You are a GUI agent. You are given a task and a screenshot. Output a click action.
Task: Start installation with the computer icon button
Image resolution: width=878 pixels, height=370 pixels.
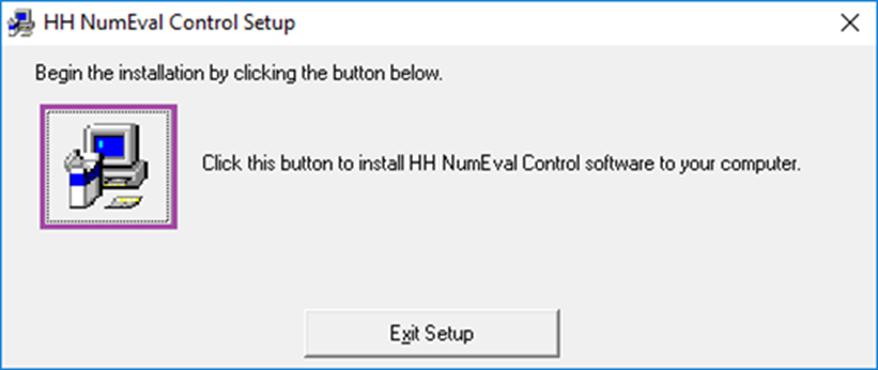point(109,166)
